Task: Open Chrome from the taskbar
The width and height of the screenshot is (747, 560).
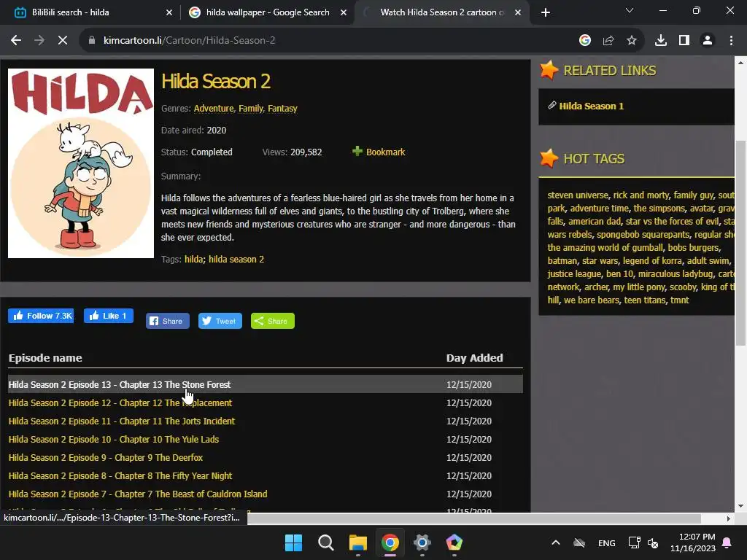Action: (390, 542)
